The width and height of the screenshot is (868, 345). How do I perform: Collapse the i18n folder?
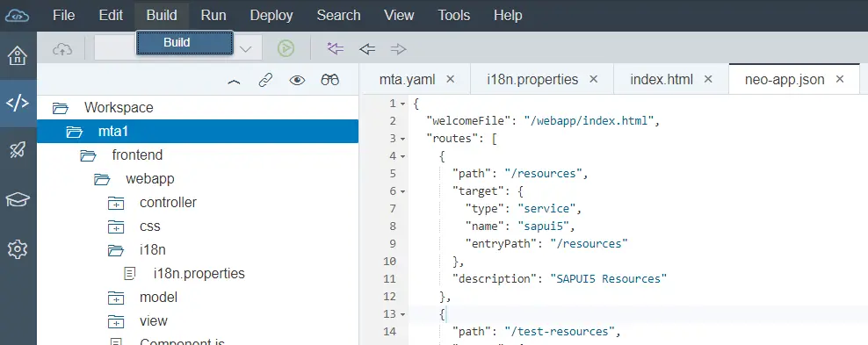[x=116, y=250]
